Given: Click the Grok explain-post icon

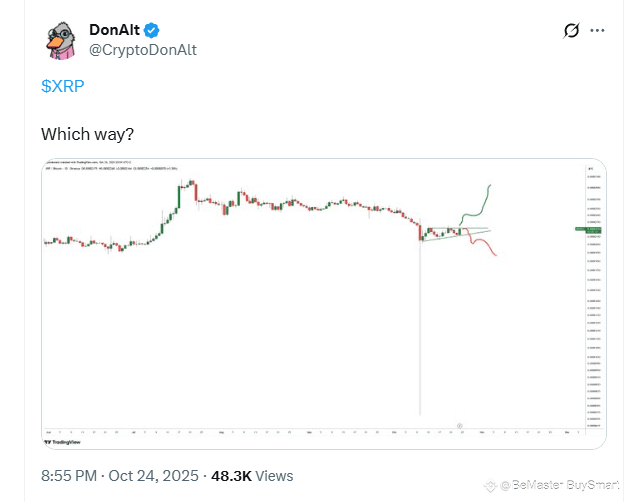Looking at the screenshot, I should [x=571, y=30].
